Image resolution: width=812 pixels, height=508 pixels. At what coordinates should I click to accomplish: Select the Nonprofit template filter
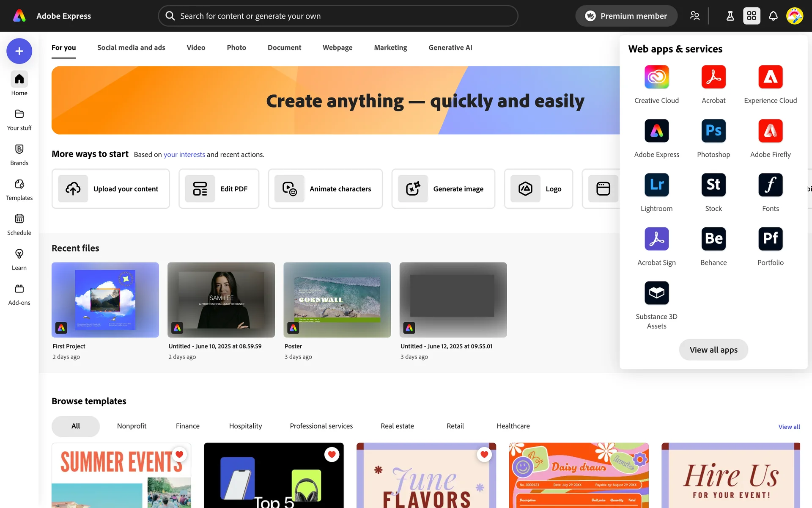[132, 426]
